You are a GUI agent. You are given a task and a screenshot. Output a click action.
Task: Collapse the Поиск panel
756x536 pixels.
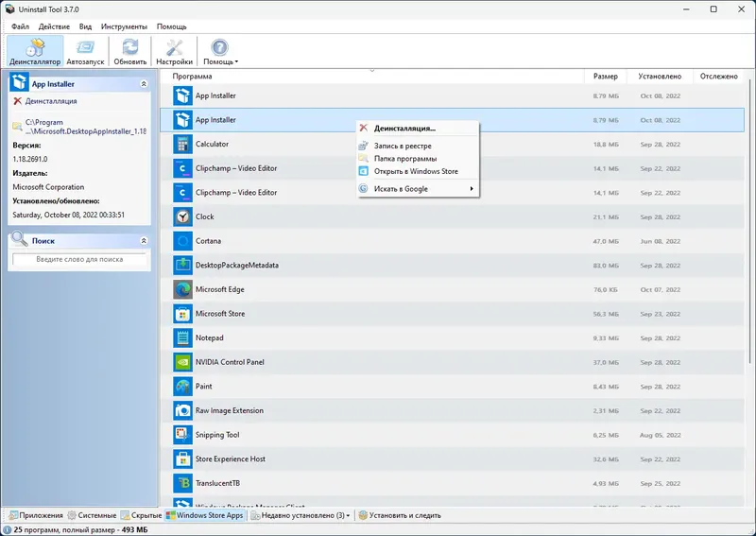tap(144, 240)
